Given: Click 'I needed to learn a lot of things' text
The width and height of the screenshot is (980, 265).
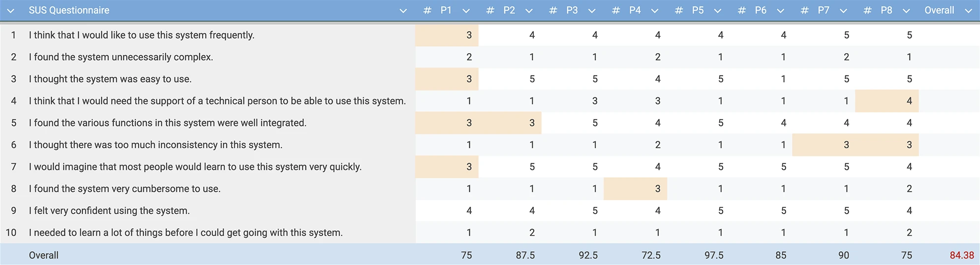Looking at the screenshot, I should [x=186, y=232].
